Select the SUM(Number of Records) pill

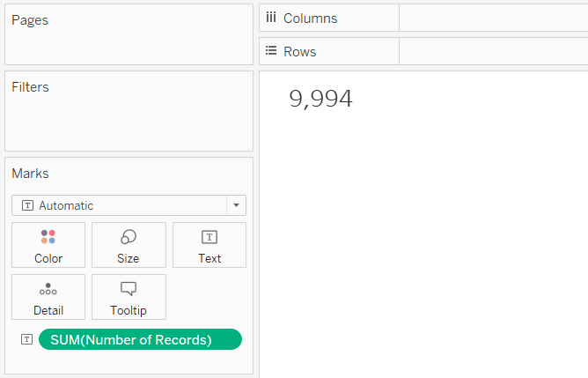(140, 339)
